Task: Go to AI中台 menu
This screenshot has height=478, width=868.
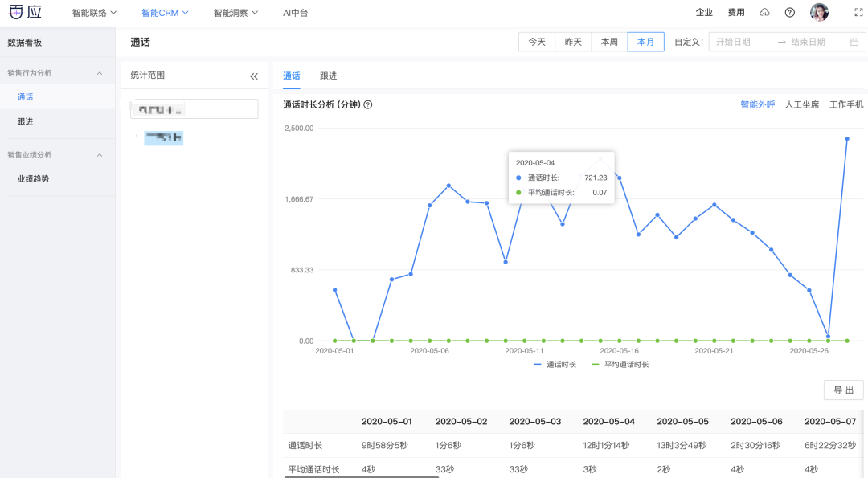Action: (x=295, y=13)
